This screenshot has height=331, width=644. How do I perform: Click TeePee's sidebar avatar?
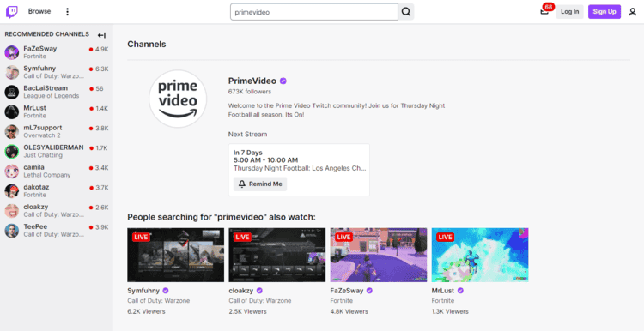click(12, 231)
